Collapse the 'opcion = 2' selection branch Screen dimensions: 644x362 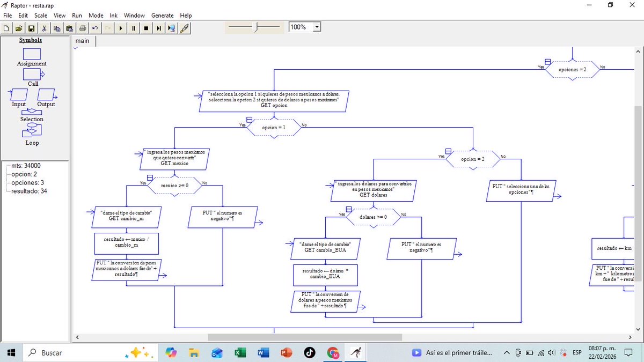point(449,151)
